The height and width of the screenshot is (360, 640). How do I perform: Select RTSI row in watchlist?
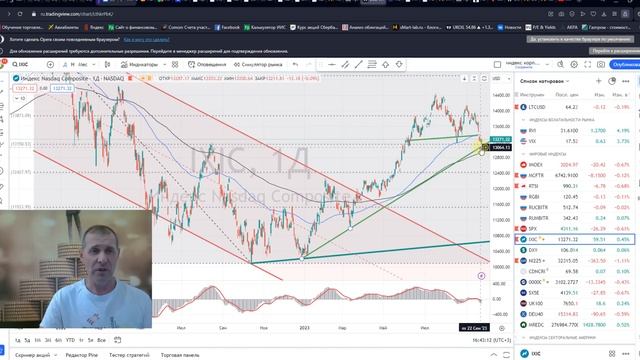click(x=575, y=186)
